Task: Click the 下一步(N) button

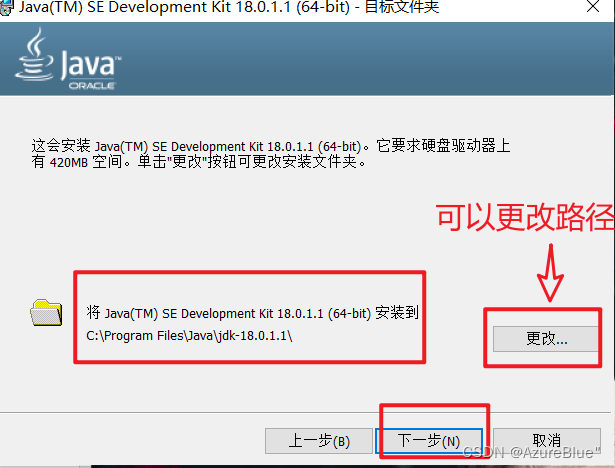Action: pyautogui.click(x=429, y=441)
